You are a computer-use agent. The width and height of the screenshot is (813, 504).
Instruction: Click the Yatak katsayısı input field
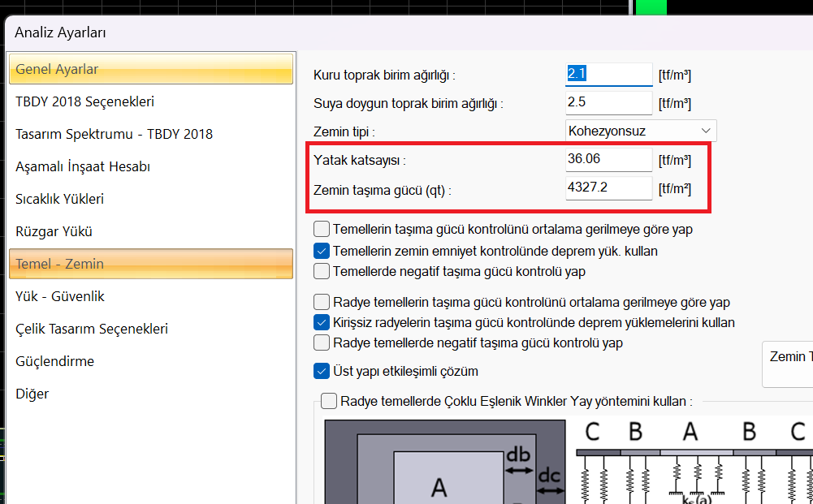click(608, 159)
